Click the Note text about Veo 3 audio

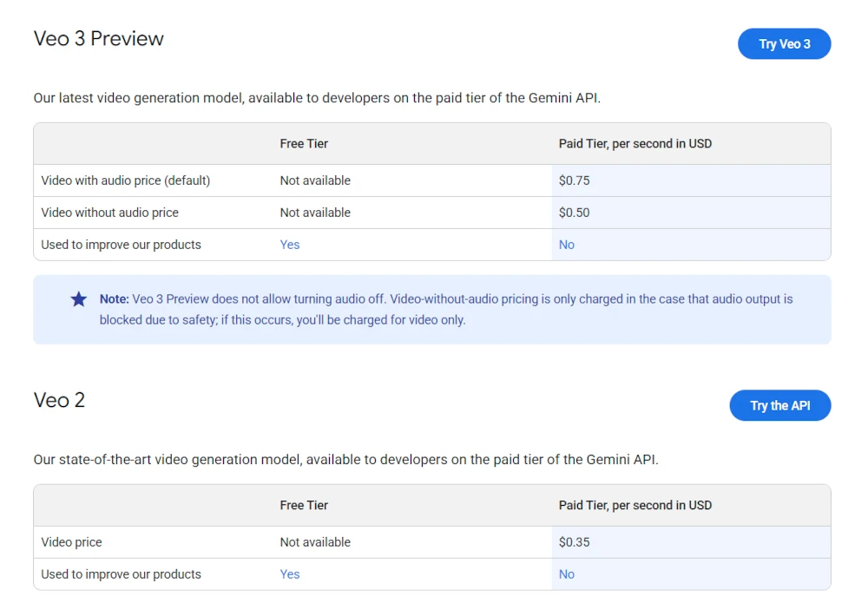446,310
